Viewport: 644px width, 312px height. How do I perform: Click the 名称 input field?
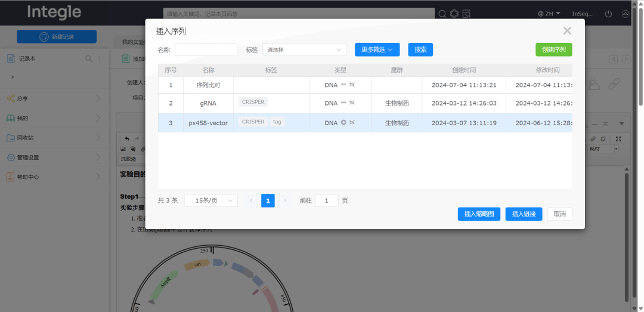pyautogui.click(x=206, y=50)
